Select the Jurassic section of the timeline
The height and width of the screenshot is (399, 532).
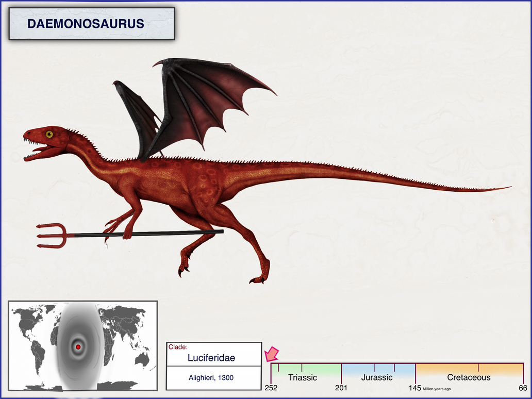tap(377, 377)
